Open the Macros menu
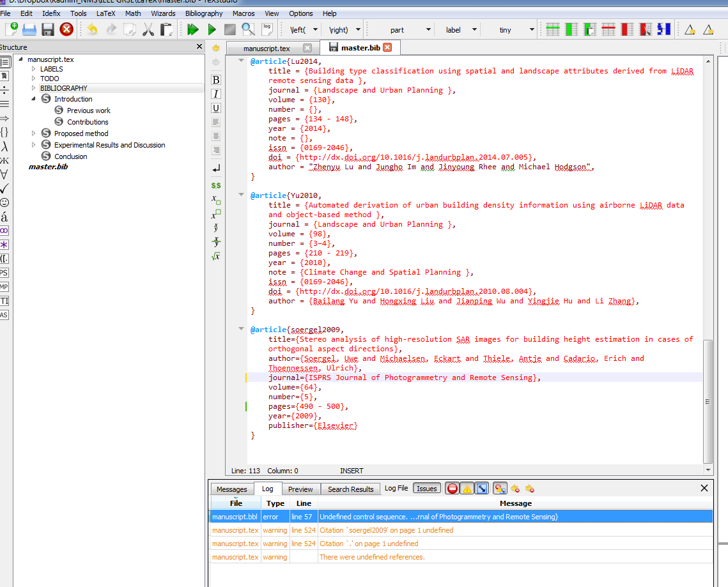This screenshot has width=728, height=587. coord(244,13)
